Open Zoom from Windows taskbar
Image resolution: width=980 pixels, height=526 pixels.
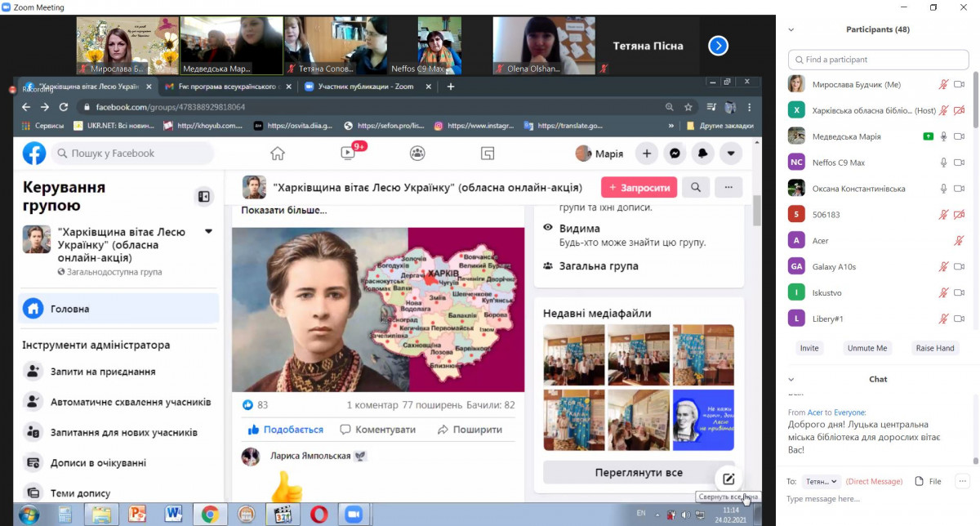(353, 514)
